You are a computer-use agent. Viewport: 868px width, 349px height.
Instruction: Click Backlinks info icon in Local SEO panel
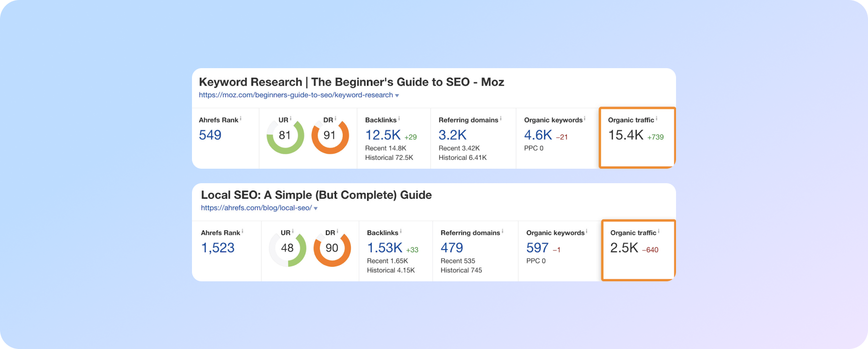(401, 232)
